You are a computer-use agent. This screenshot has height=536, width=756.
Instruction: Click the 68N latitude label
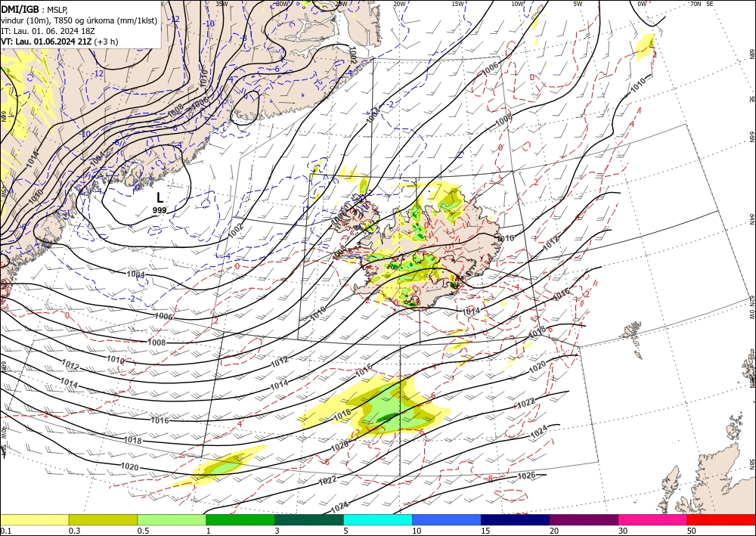point(752,53)
